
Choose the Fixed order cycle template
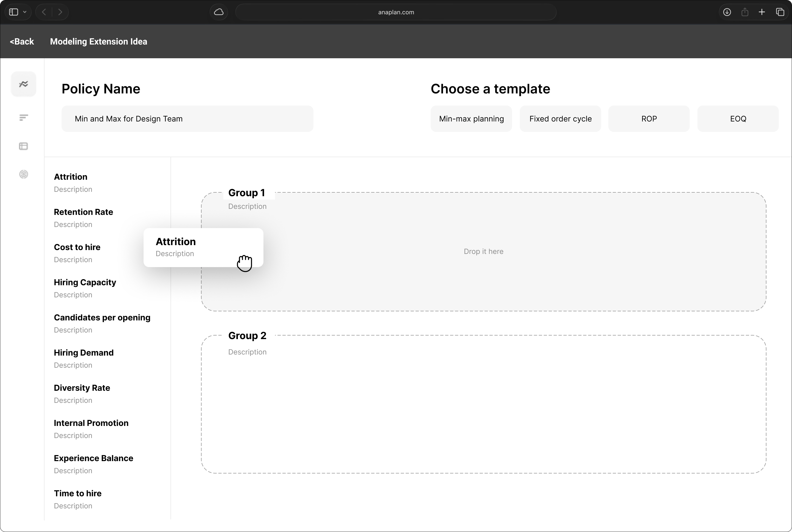(x=560, y=119)
